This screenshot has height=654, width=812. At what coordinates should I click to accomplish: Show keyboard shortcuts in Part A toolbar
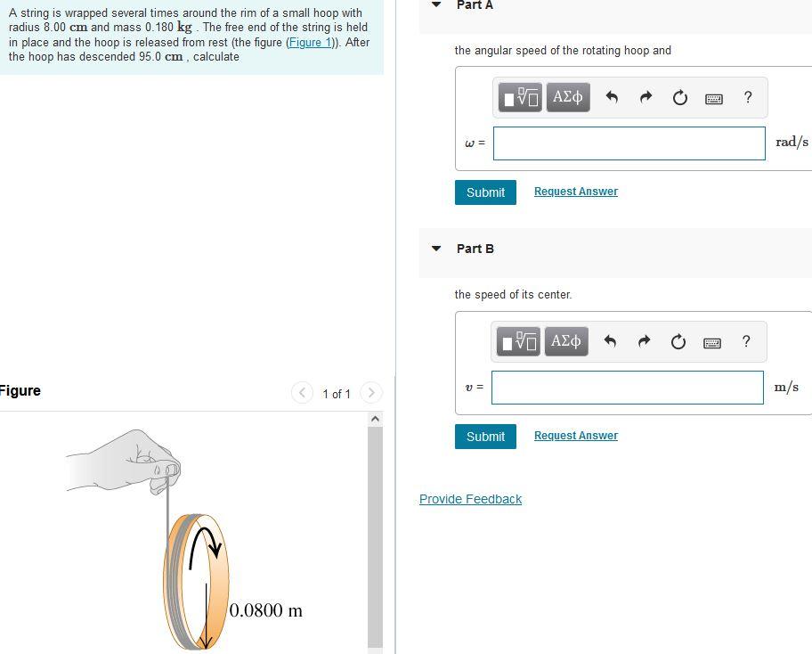tap(713, 99)
